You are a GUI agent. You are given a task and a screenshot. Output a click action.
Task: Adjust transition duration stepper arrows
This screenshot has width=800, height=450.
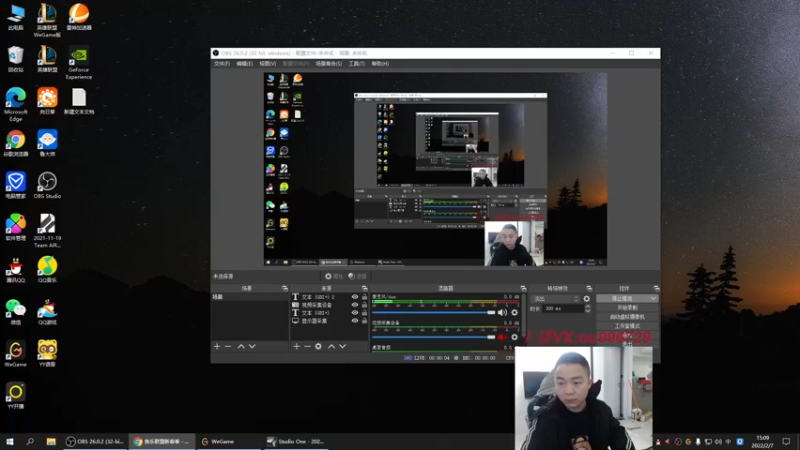pos(587,309)
